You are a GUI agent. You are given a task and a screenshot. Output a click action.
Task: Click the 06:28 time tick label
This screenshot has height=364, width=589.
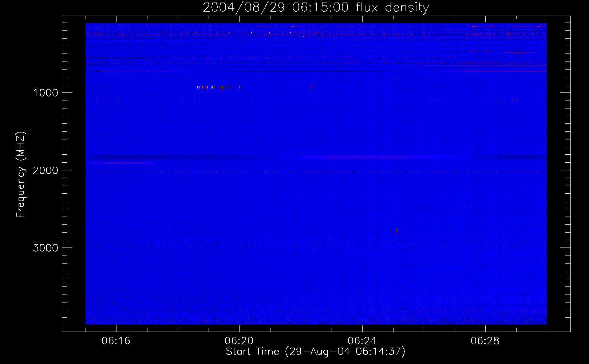[x=485, y=341]
